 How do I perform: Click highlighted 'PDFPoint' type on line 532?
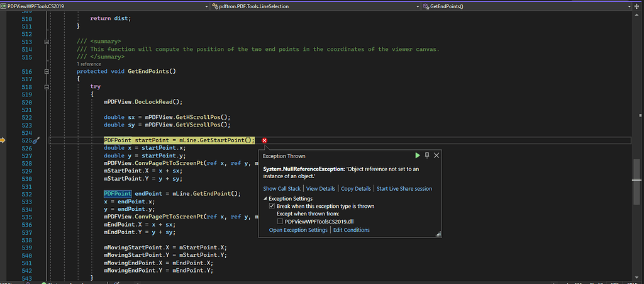(x=118, y=194)
